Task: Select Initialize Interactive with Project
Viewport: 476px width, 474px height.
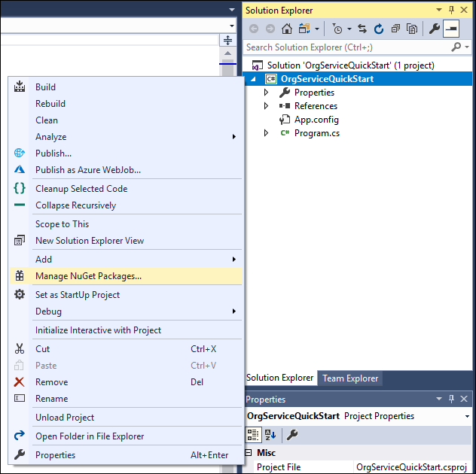Action: point(125,330)
